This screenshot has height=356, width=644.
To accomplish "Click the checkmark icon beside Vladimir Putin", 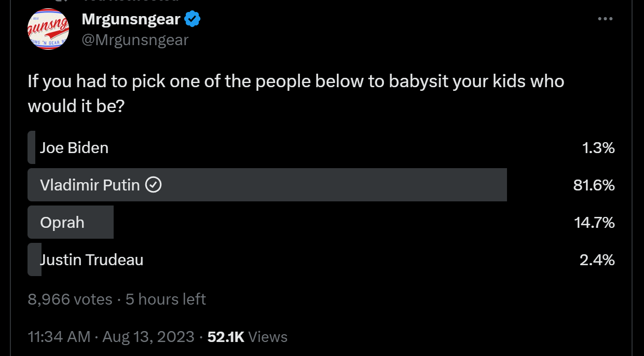I will (154, 185).
